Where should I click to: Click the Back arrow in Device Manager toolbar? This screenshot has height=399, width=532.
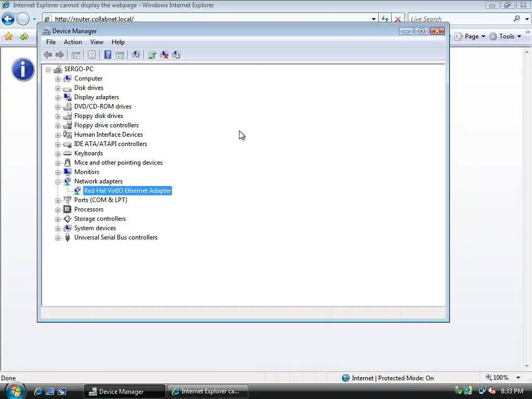(x=48, y=55)
